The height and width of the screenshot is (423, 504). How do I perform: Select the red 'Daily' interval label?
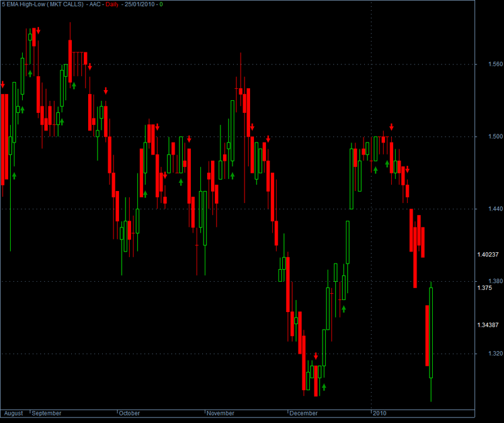[x=112, y=4]
